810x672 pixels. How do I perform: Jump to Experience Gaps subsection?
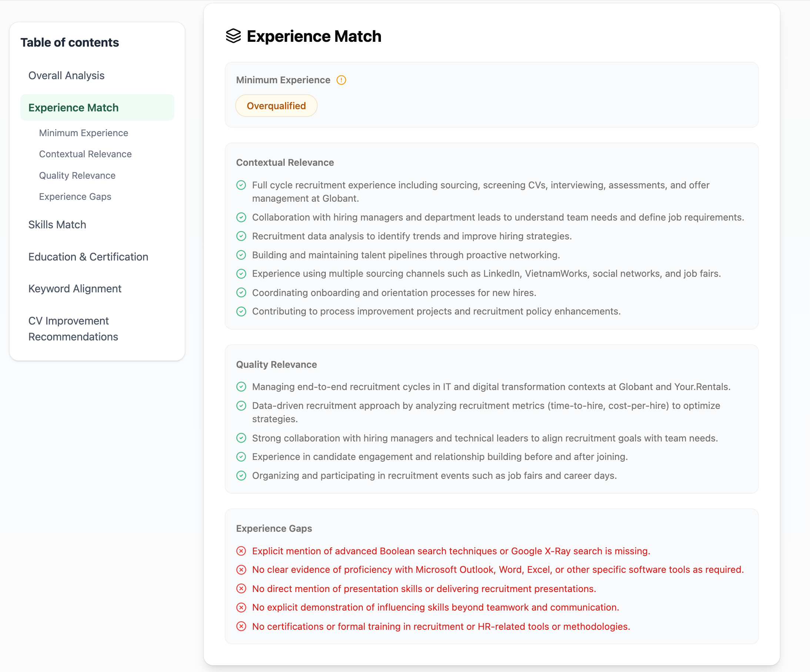point(75,196)
